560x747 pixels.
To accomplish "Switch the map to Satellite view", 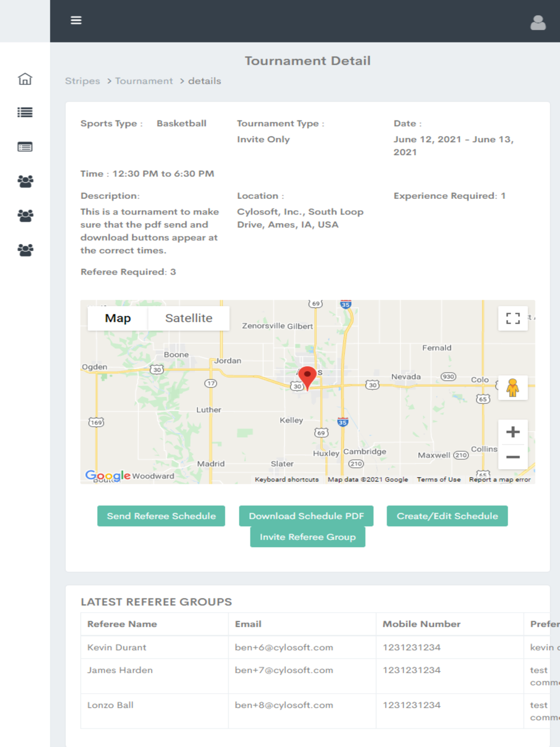I will coord(189,318).
